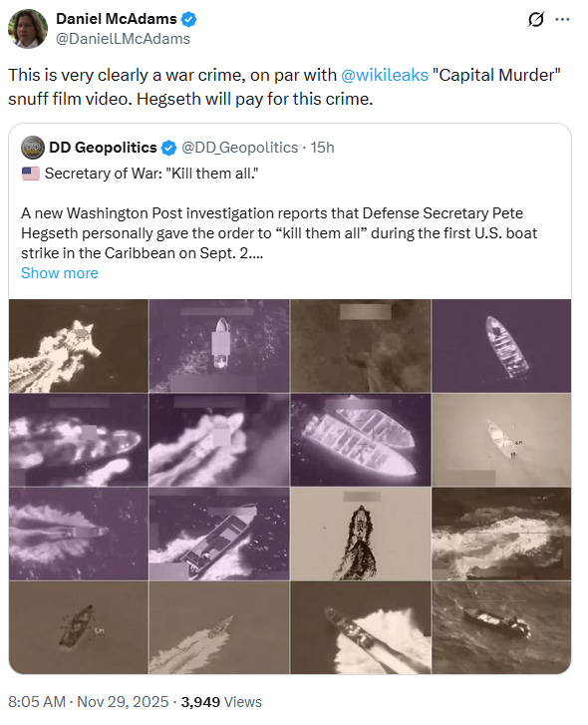
Task: Click the blue verified badge beside Daniel McAdams
Action: [189, 19]
